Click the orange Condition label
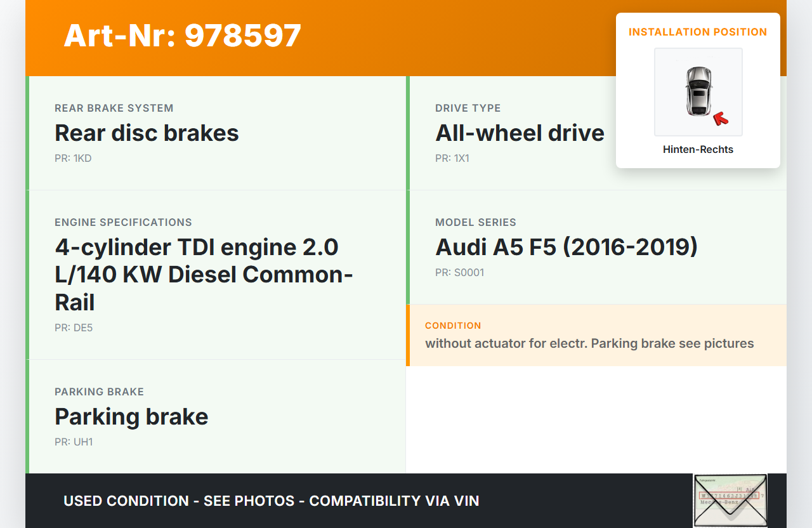This screenshot has height=528, width=812. click(x=453, y=326)
